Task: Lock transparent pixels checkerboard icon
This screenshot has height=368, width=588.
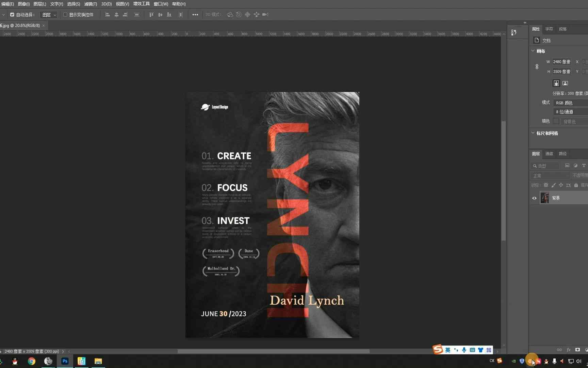Action: pyautogui.click(x=546, y=185)
